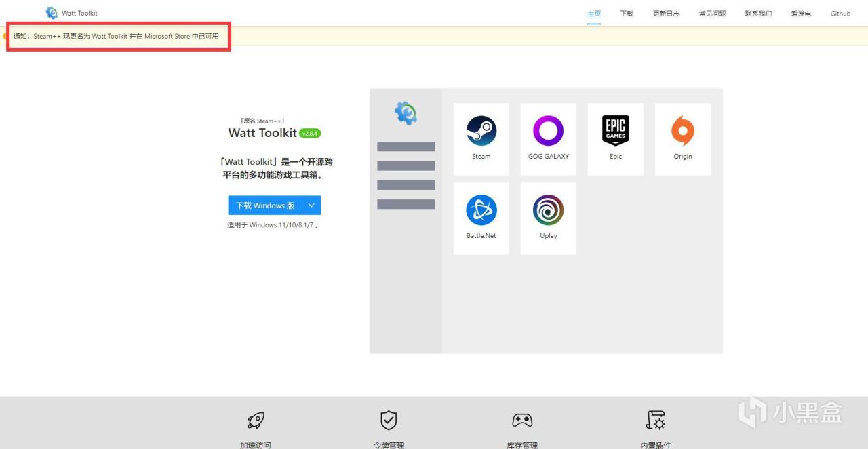Click the 加速访问 feature label
This screenshot has width=868, height=449.
256,445
